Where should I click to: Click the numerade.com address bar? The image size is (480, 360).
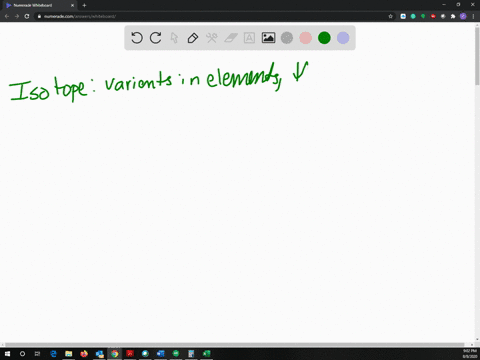point(213,16)
